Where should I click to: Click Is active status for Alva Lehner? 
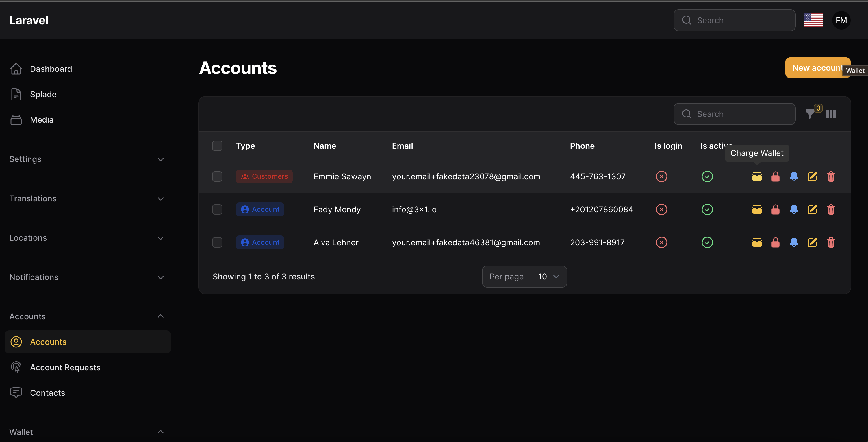(707, 242)
